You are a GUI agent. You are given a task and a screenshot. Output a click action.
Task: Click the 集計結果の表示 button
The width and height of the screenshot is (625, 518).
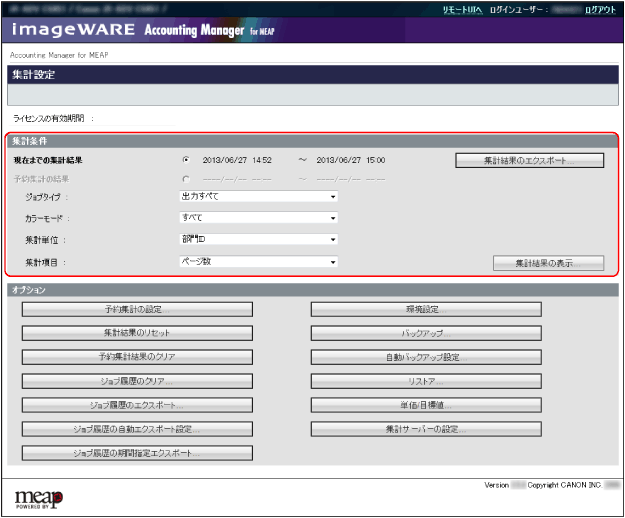click(x=548, y=263)
